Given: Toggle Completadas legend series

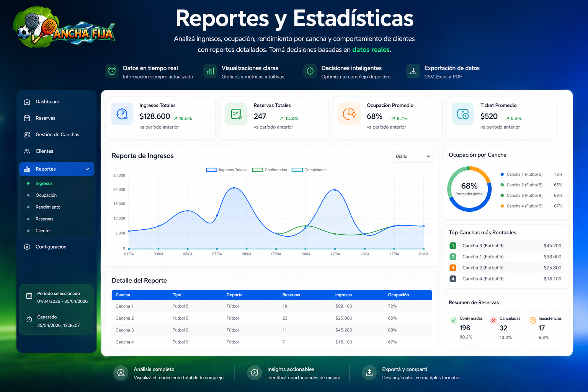Looking at the screenshot, I should (309, 170).
